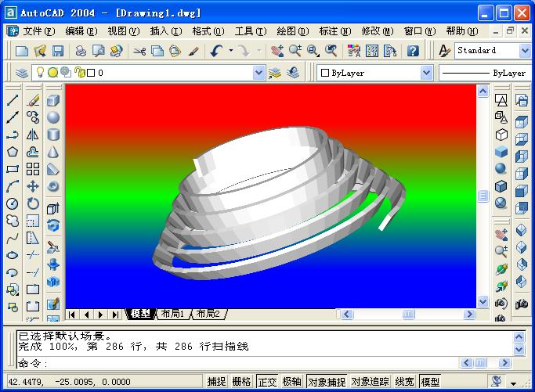Click Gouraud shaded blue cube icon
This screenshot has width=535, height=392.
501,152
